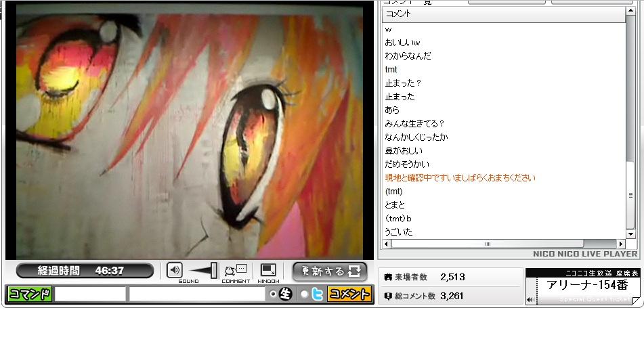The width and height of the screenshot is (644, 352).
Task: Click the 総コメント数 comment count icon
Action: [388, 296]
